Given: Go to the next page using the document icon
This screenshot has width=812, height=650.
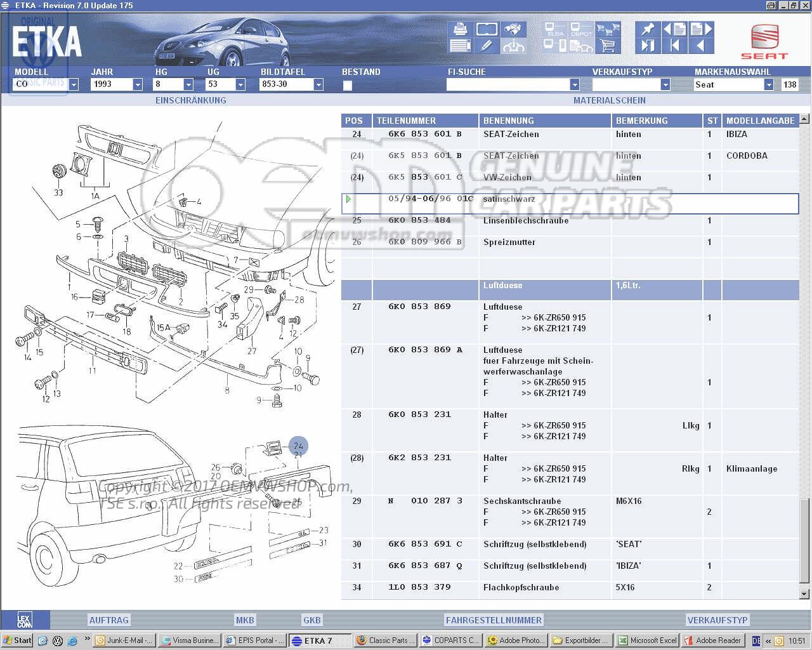Looking at the screenshot, I should point(701,29).
